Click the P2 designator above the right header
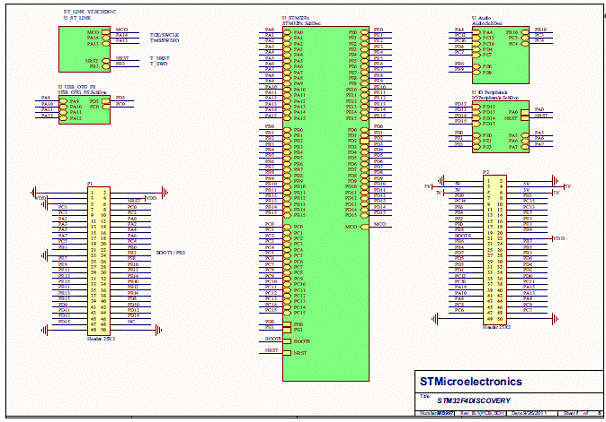The width and height of the screenshot is (606, 422). click(486, 172)
